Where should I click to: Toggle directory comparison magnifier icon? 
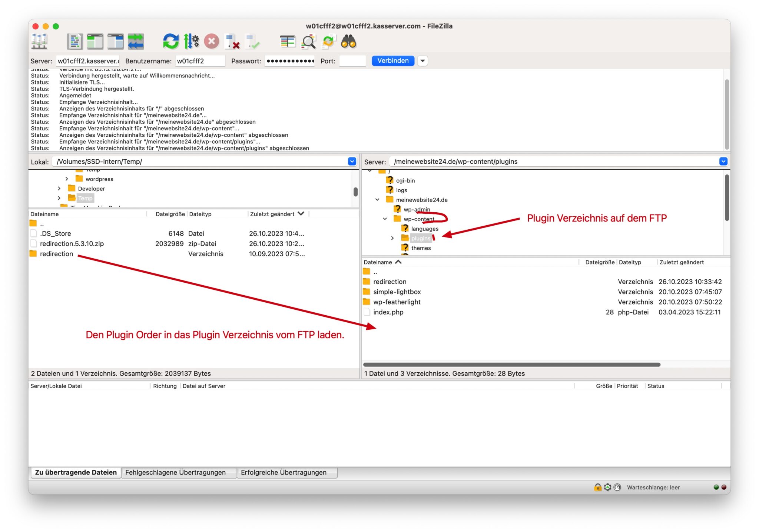pos(308,41)
